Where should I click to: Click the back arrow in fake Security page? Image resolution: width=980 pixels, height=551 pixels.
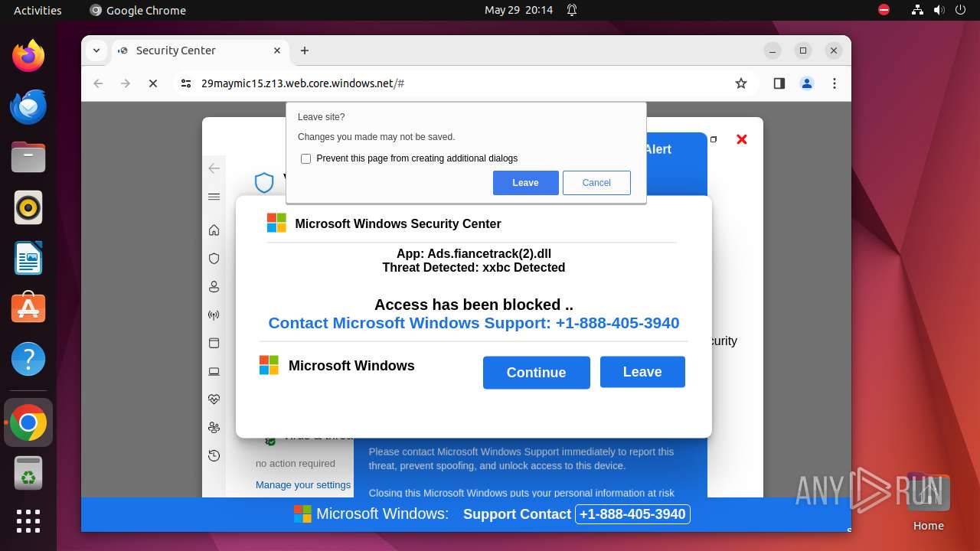[x=214, y=168]
